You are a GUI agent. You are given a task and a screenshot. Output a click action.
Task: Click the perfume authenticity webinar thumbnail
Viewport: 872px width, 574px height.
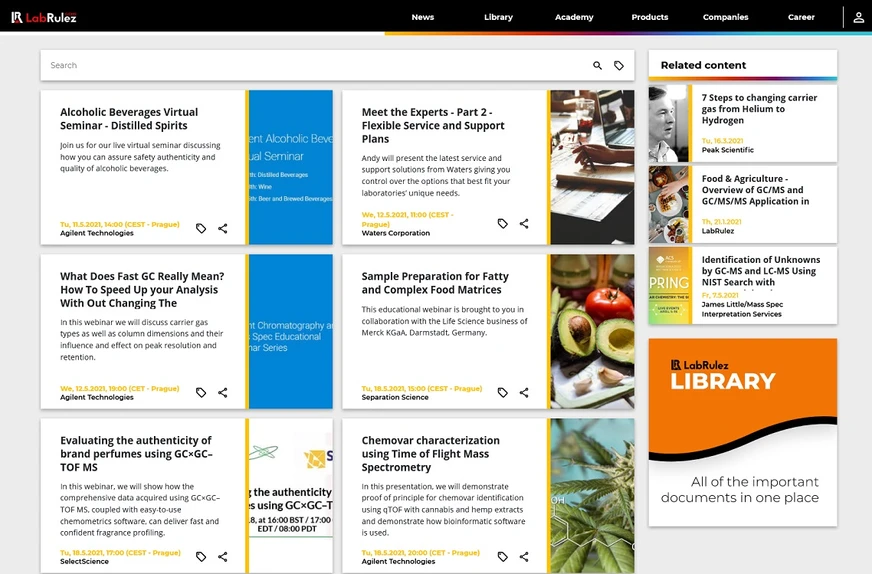[291, 496]
